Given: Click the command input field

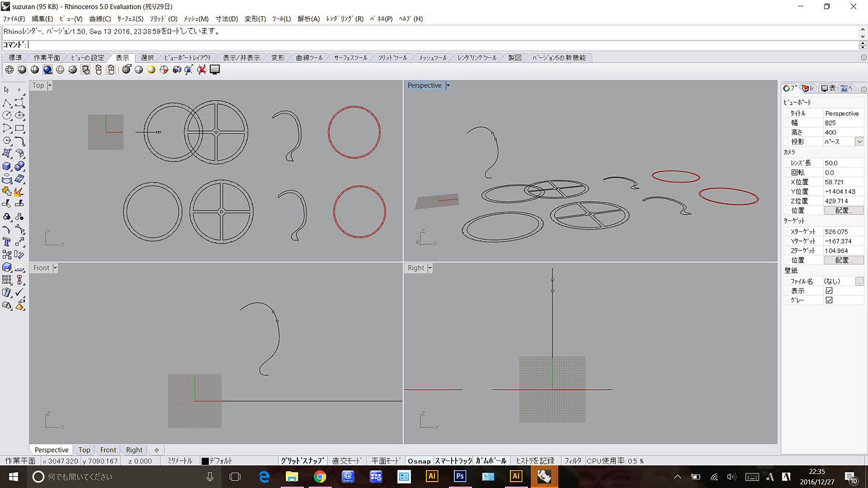Looking at the screenshot, I should [443, 45].
